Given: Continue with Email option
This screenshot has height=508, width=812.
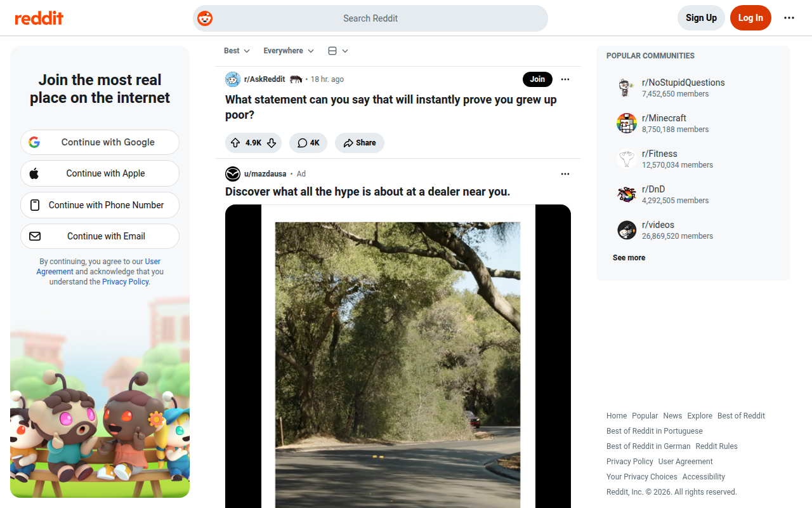Looking at the screenshot, I should [100, 236].
